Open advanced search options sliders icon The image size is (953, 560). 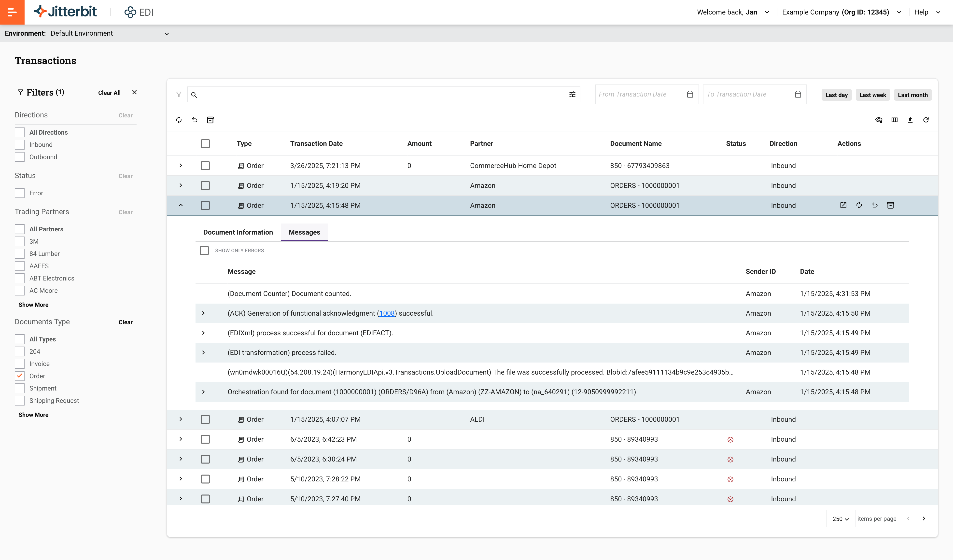[x=572, y=95]
